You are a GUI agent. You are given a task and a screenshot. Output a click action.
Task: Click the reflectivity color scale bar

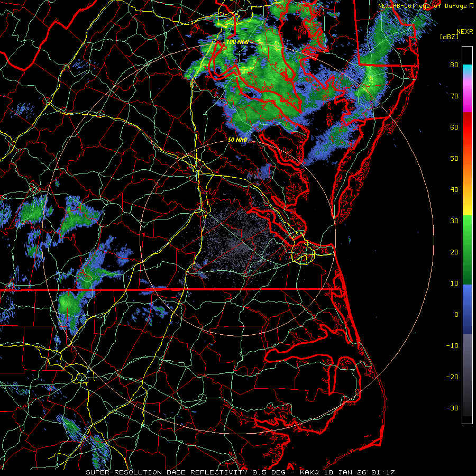point(467,235)
